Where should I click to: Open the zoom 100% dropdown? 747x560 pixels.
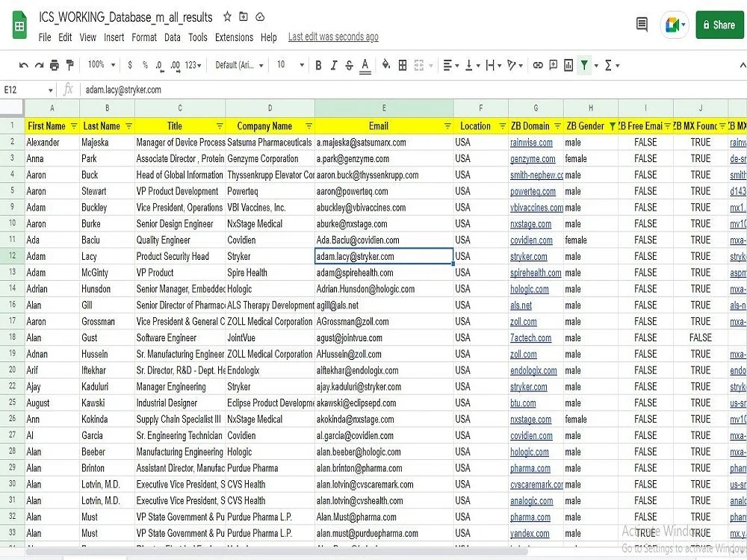(x=102, y=65)
